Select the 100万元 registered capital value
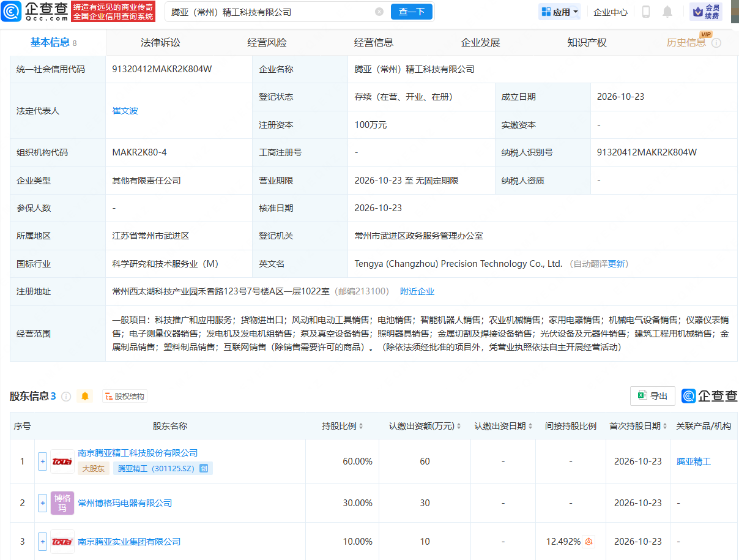The width and height of the screenshot is (739, 560). click(x=371, y=125)
